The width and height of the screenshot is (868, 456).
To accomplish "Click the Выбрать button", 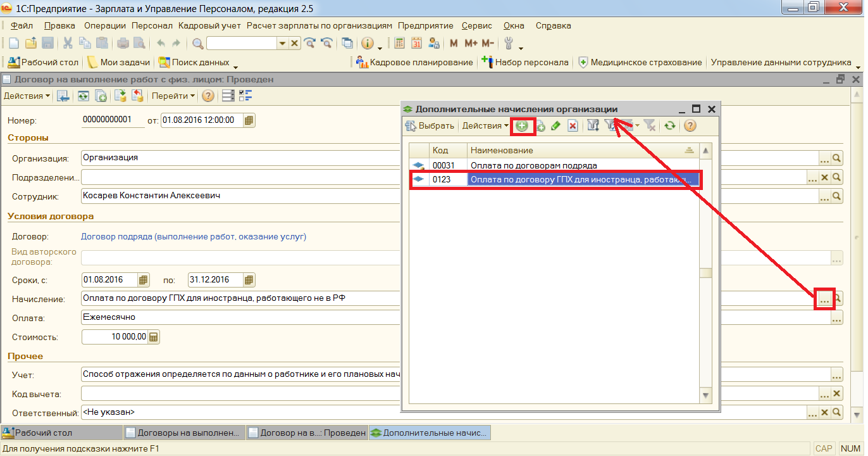I will pyautogui.click(x=430, y=126).
